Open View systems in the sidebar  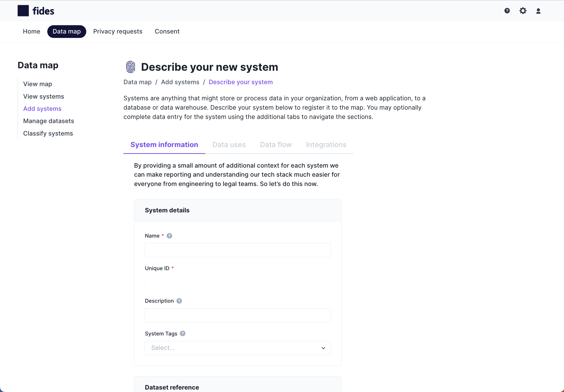[43, 96]
